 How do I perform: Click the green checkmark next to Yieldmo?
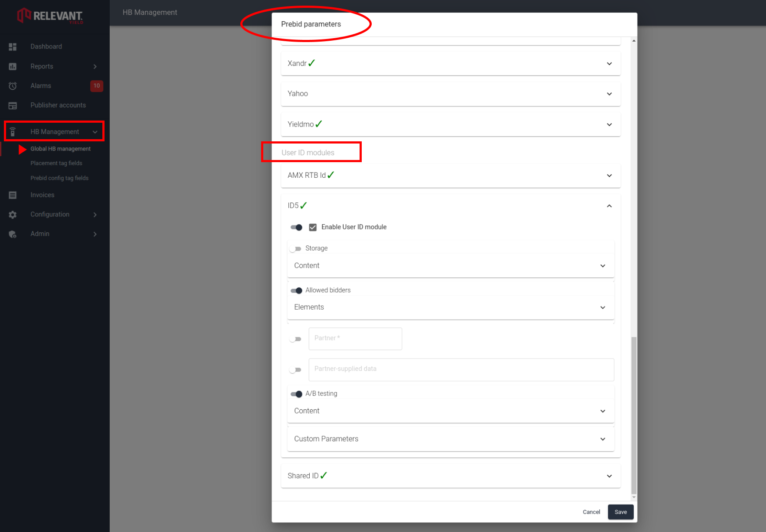point(319,124)
